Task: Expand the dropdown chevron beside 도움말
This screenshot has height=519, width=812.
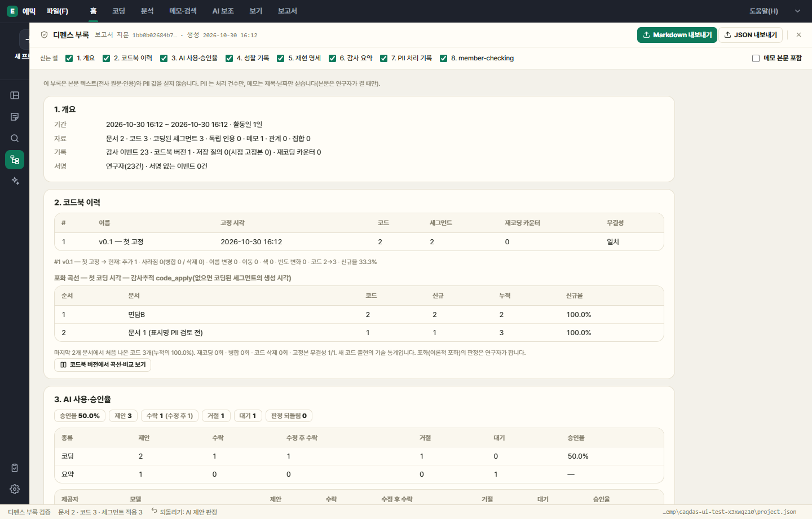Action: click(x=797, y=11)
